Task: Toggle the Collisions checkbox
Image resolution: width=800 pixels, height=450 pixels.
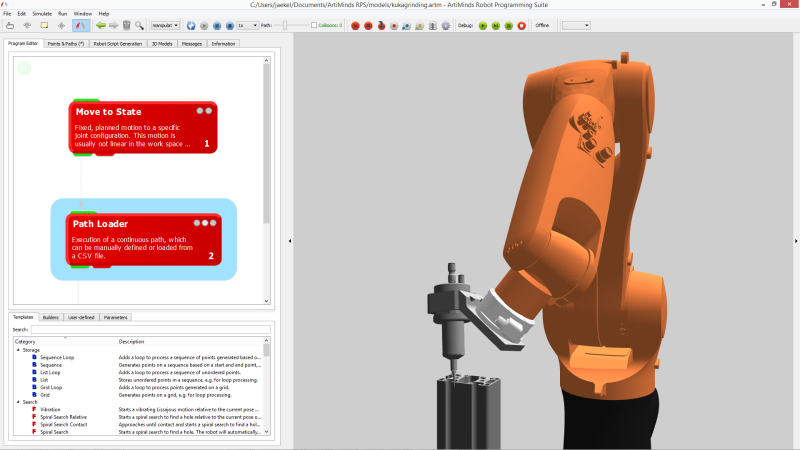Action: 315,25
